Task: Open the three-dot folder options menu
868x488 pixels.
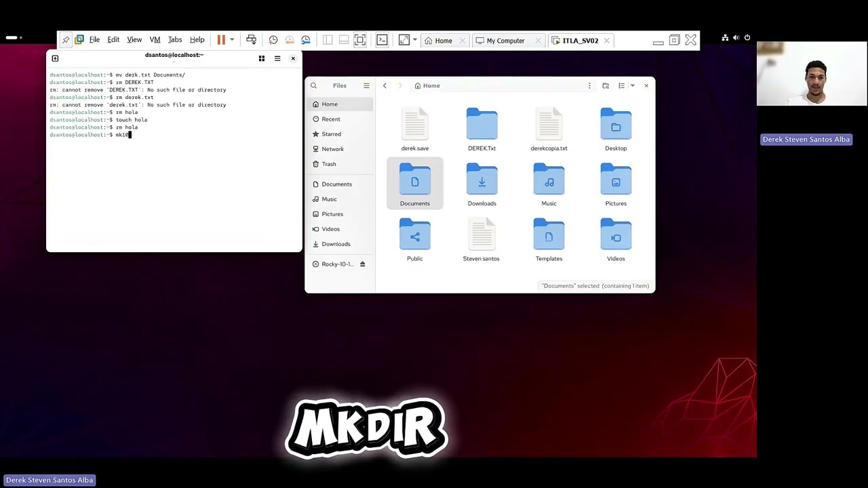Action: click(x=589, y=85)
